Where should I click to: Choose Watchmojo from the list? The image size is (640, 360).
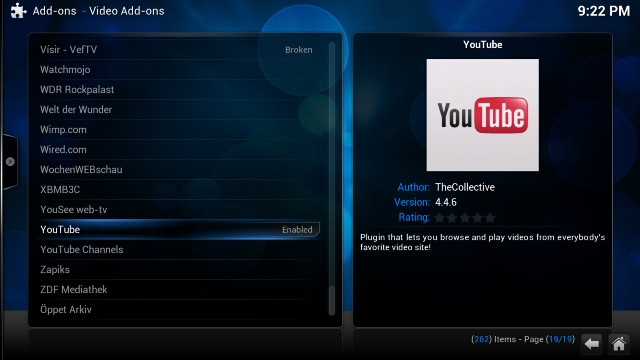(180, 69)
